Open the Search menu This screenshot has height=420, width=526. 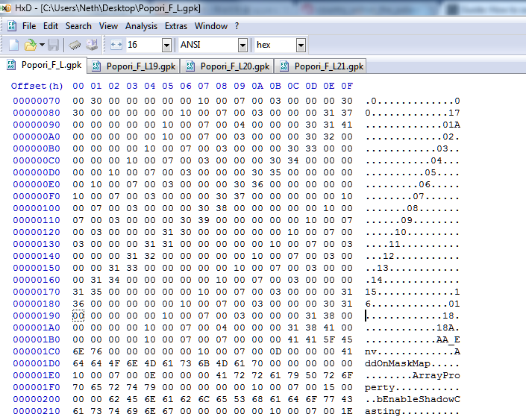click(x=78, y=26)
